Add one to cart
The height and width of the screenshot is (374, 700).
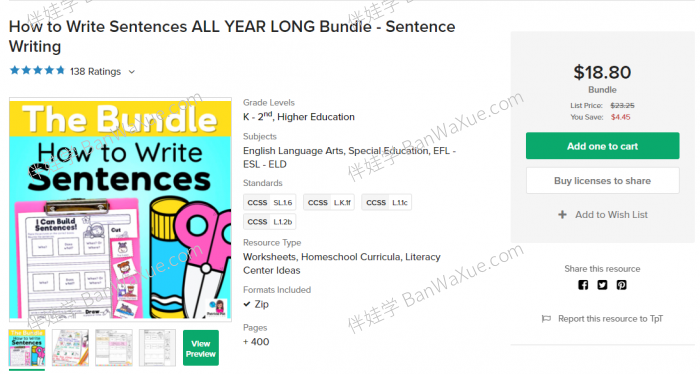(x=602, y=145)
